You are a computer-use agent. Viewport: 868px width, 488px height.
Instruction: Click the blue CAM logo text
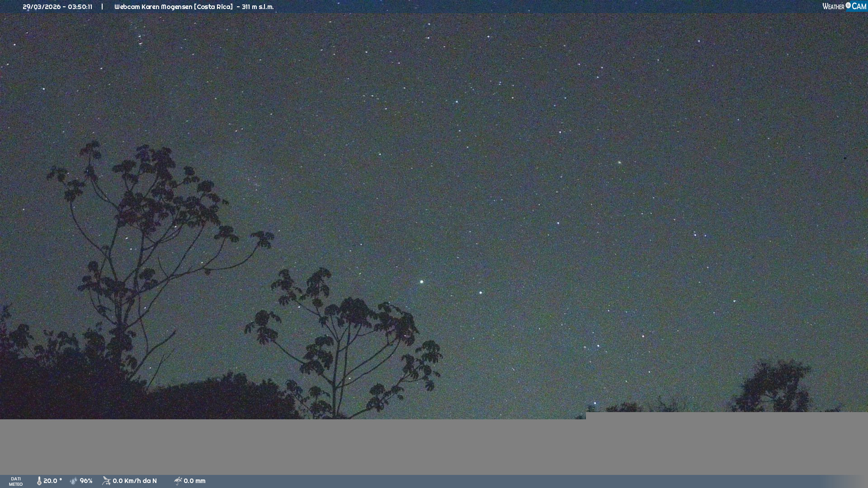(859, 6)
